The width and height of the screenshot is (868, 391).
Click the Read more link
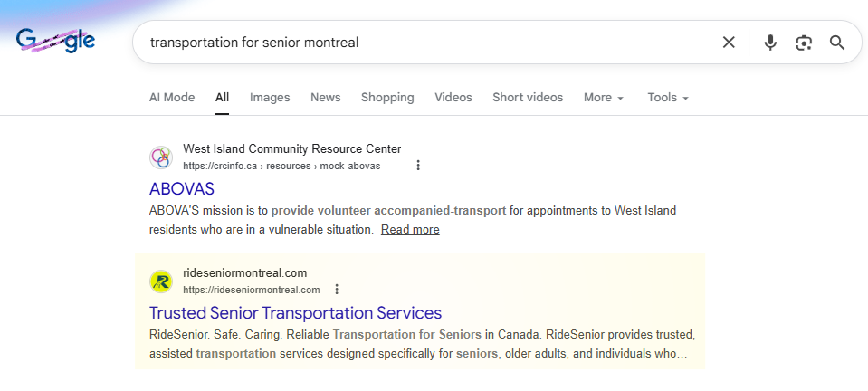point(410,229)
